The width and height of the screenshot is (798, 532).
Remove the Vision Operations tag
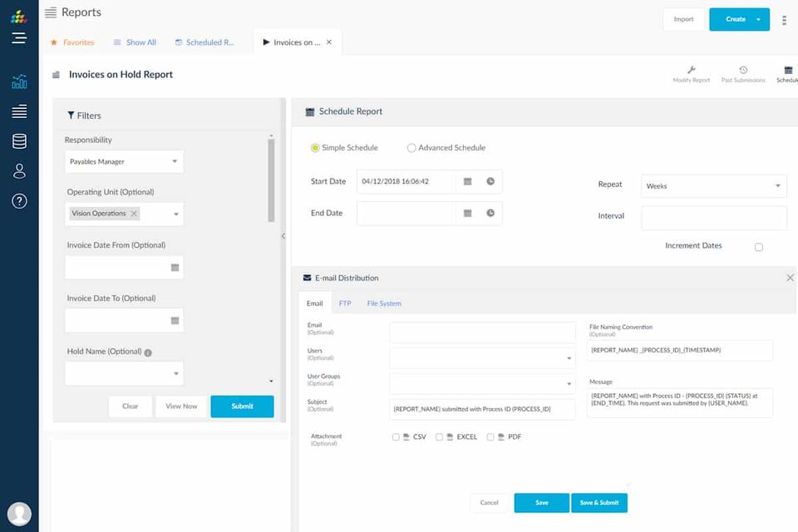134,214
